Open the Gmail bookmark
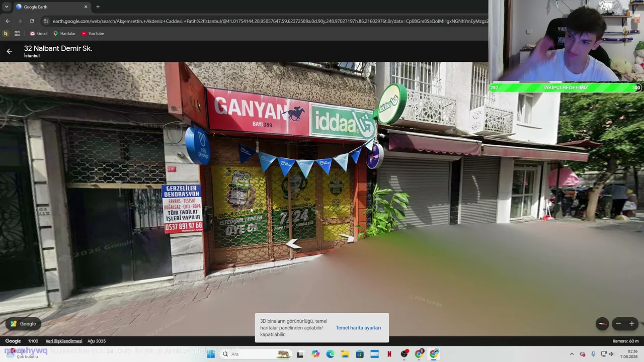 [39, 34]
